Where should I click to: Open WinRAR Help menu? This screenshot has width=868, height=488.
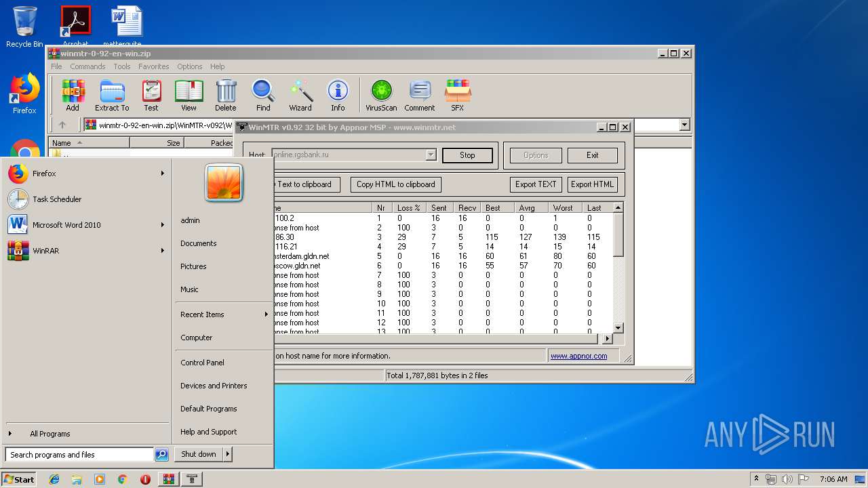pyautogui.click(x=217, y=66)
